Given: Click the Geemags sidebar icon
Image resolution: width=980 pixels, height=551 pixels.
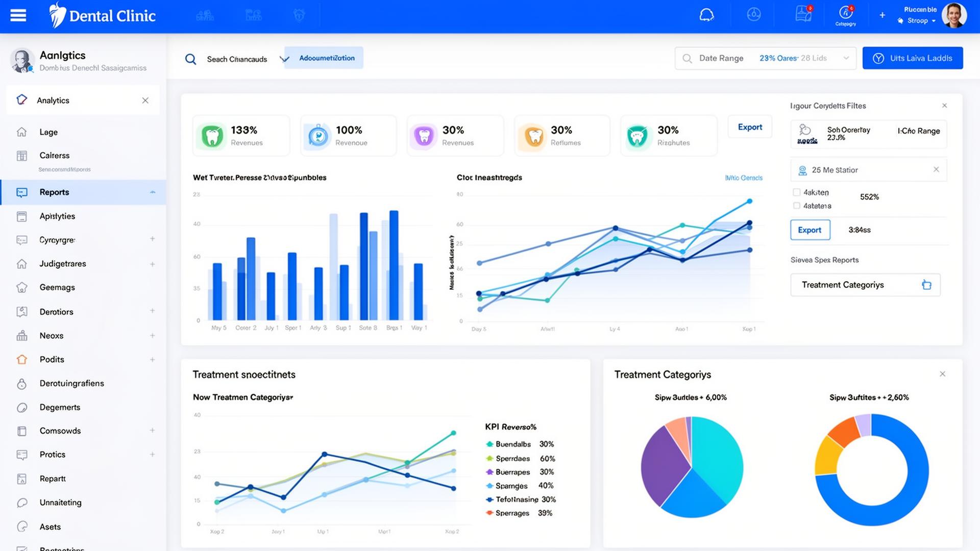Looking at the screenshot, I should 22,288.
